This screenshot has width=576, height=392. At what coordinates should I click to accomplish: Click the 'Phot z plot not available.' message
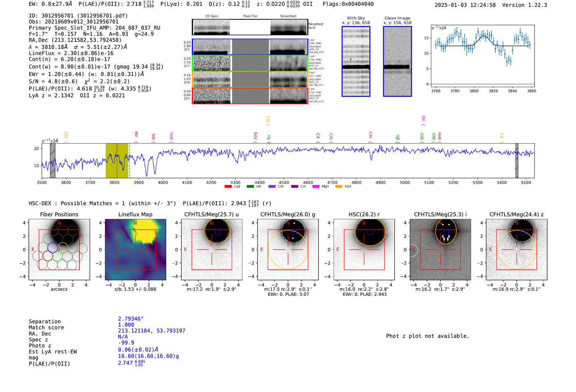(x=427, y=336)
